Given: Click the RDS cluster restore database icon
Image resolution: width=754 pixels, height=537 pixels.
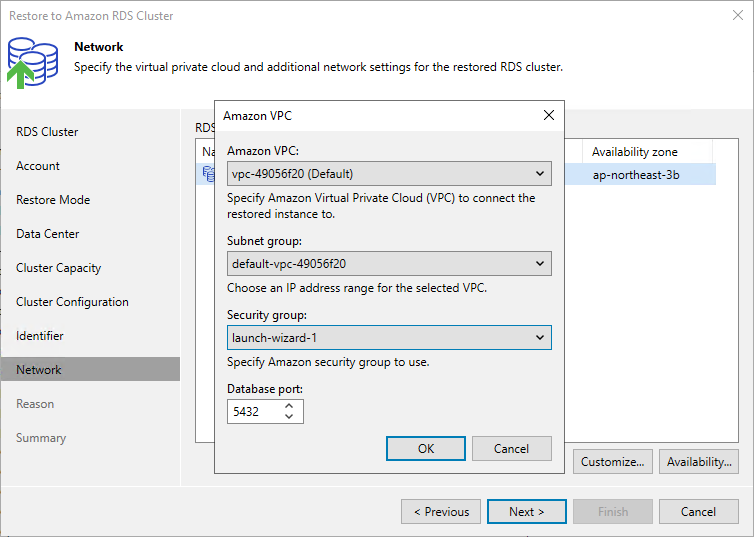Looking at the screenshot, I should pos(32,62).
